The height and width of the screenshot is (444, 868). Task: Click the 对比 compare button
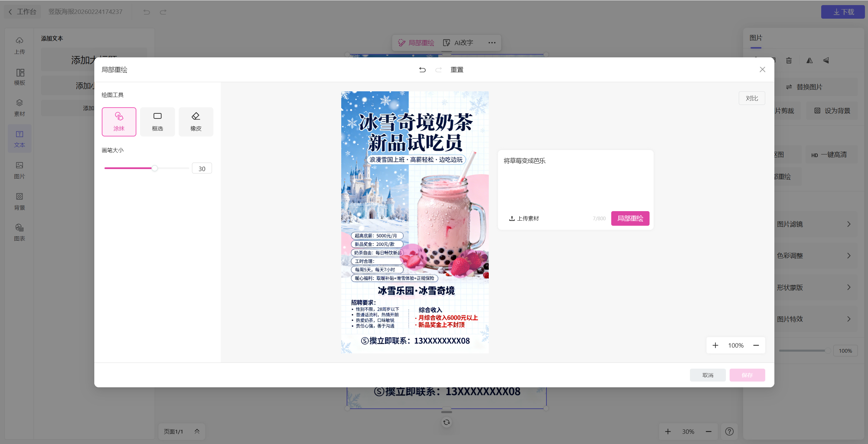(752, 98)
